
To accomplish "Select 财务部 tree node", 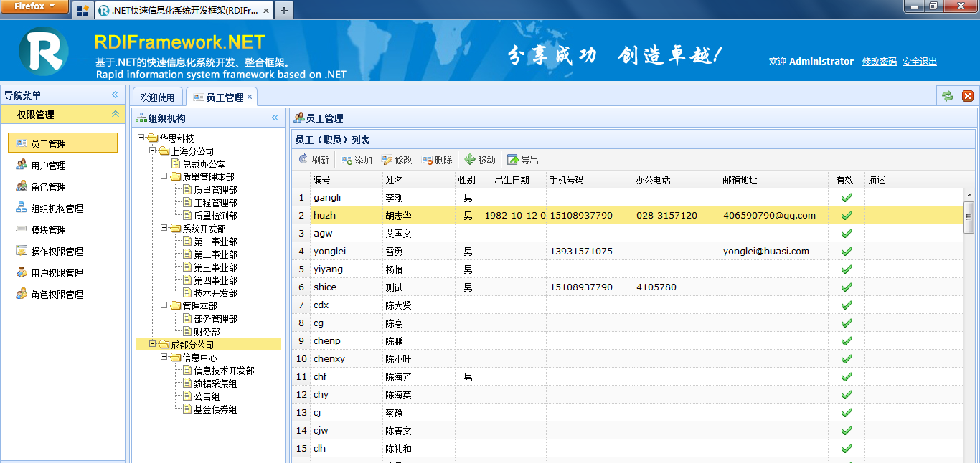I will [x=207, y=332].
